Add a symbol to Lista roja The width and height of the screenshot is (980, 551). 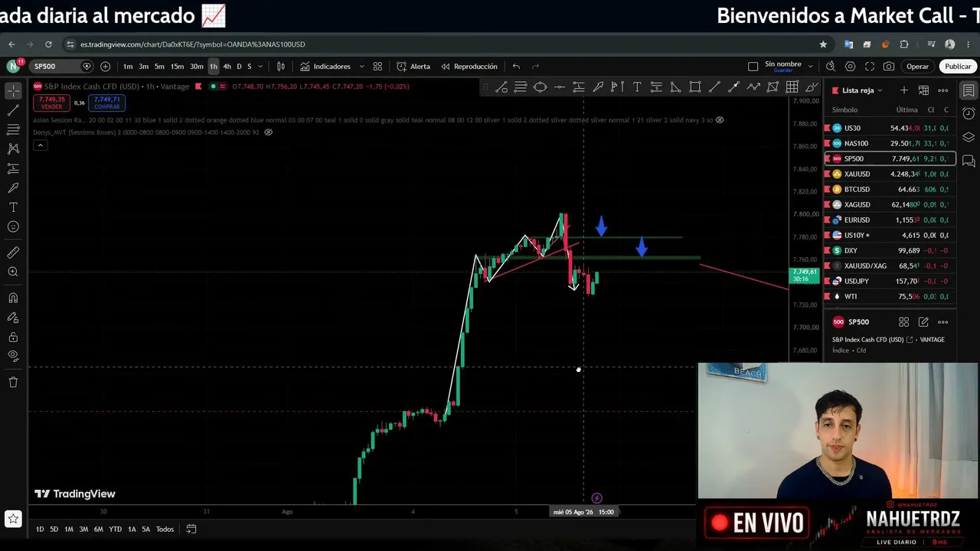[x=904, y=90]
